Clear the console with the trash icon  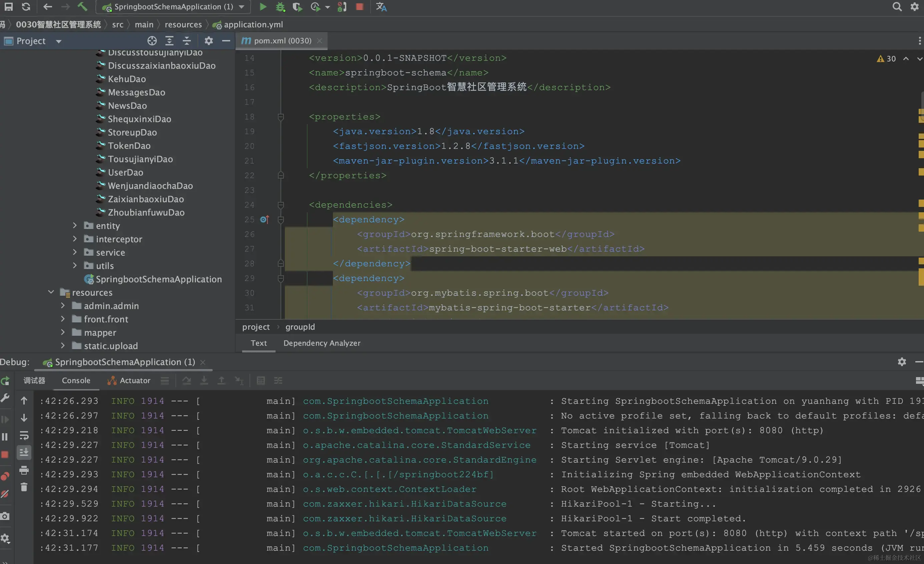(x=24, y=487)
